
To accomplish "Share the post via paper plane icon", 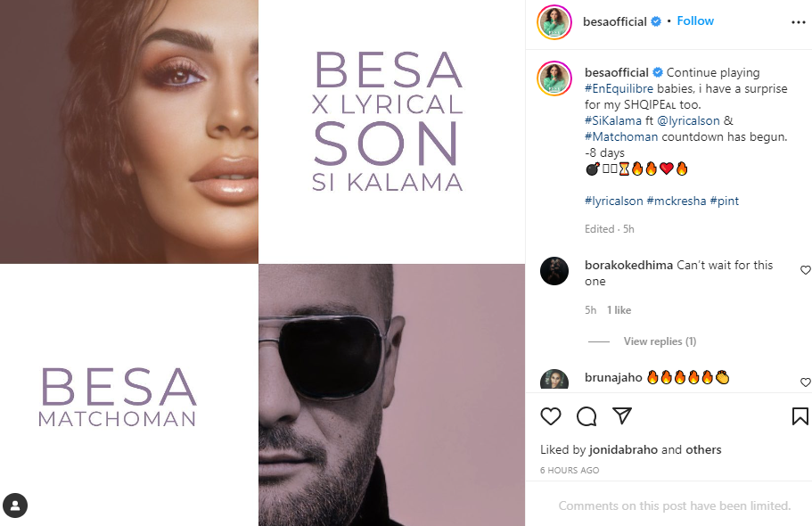I will [622, 415].
